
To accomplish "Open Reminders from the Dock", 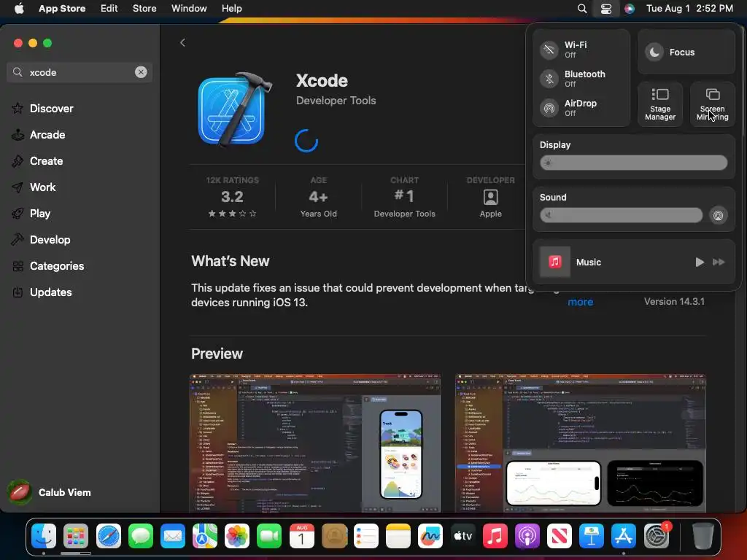I will [366, 536].
